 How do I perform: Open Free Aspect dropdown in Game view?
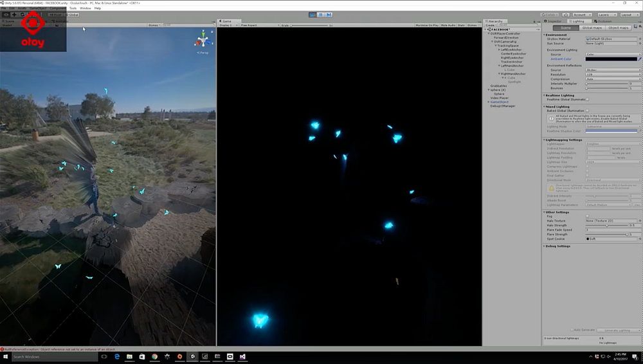click(x=260, y=26)
